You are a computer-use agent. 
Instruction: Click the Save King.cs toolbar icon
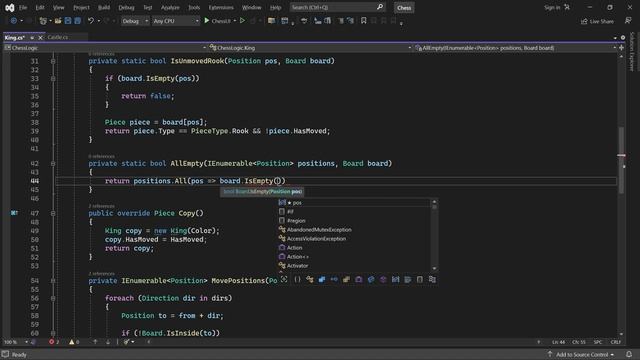68,21
